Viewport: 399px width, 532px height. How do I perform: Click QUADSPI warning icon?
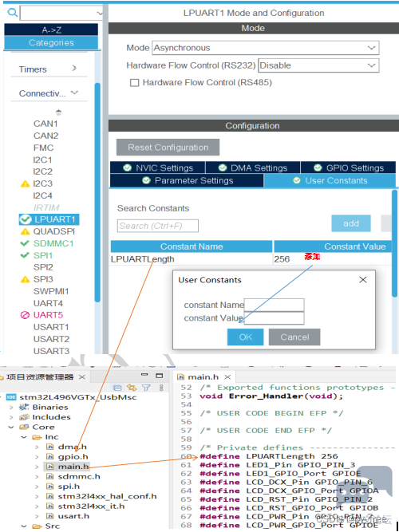point(25,231)
